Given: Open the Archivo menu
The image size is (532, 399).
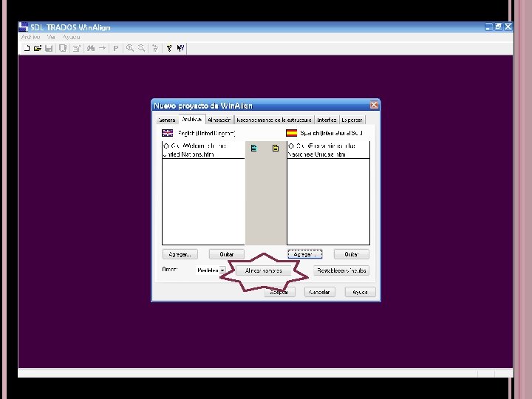Looking at the screenshot, I should pos(31,37).
